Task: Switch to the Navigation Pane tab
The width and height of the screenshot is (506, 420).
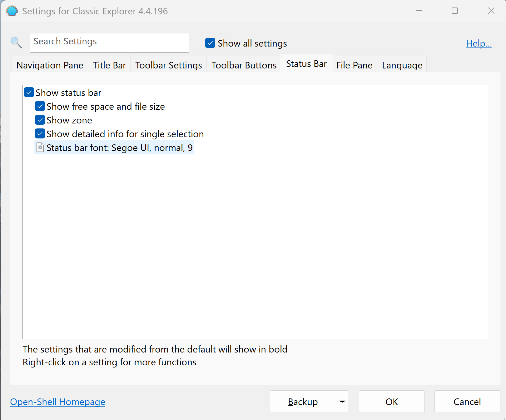Action: [50, 65]
